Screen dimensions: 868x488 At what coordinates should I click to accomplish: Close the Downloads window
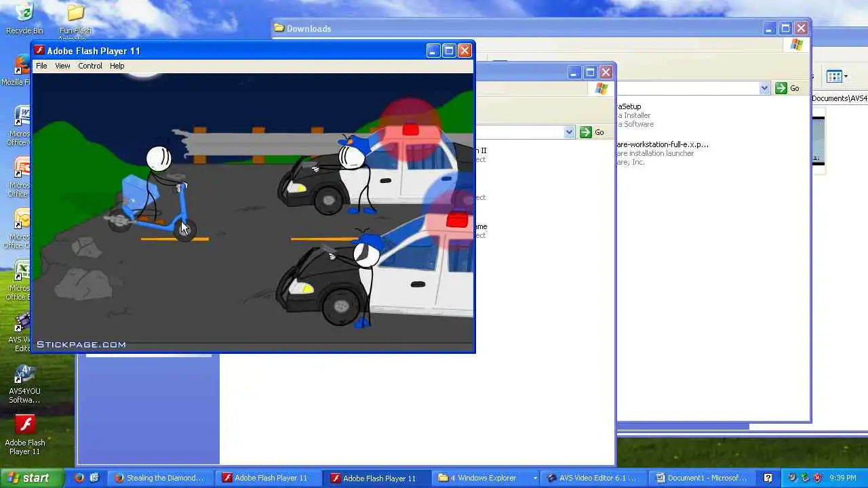click(x=801, y=28)
